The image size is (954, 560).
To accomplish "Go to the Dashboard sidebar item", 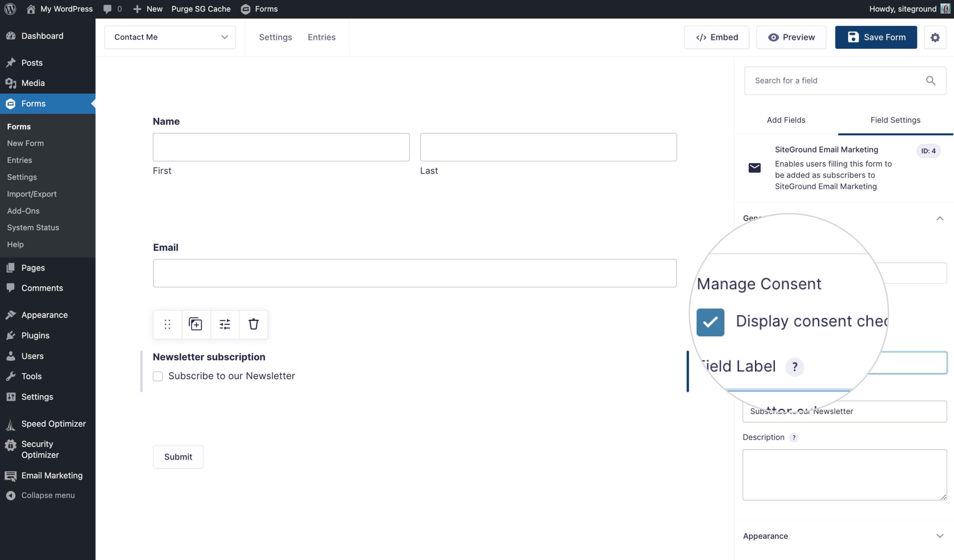I will (x=48, y=35).
